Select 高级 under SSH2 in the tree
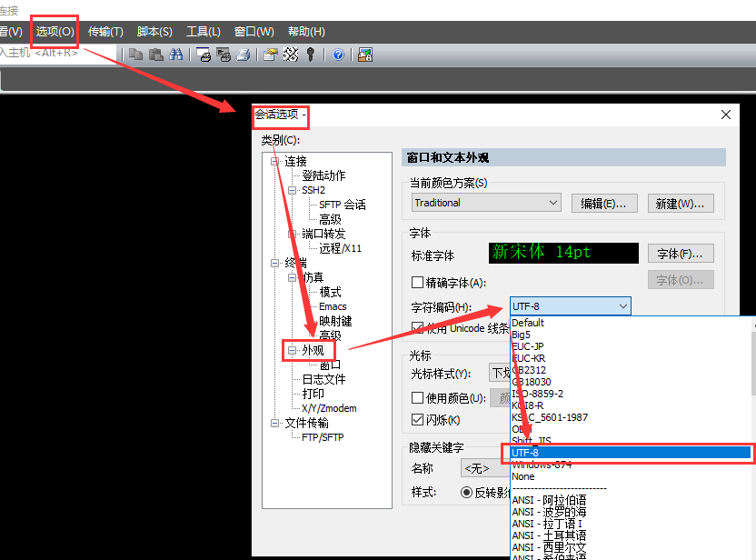 click(x=330, y=219)
